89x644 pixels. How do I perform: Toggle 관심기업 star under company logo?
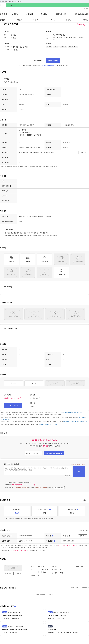pos(8,573)
